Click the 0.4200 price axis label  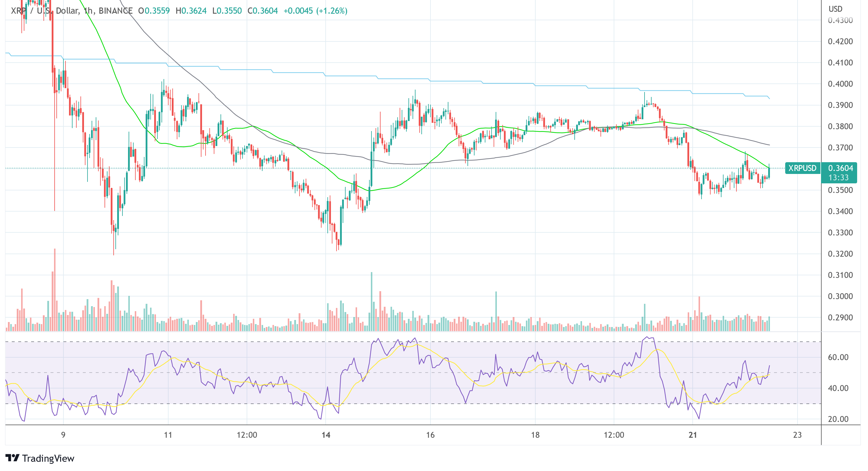pos(840,41)
